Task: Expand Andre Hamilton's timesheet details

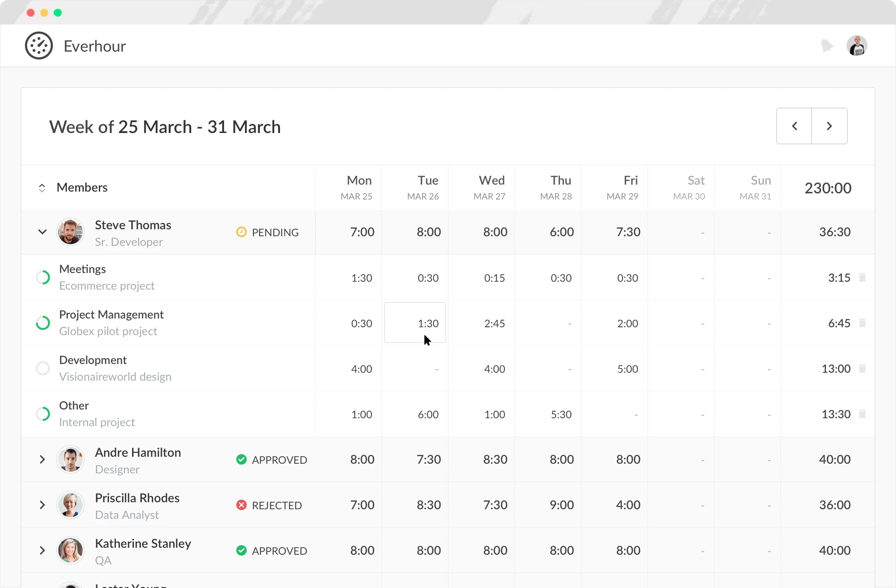Action: point(42,459)
